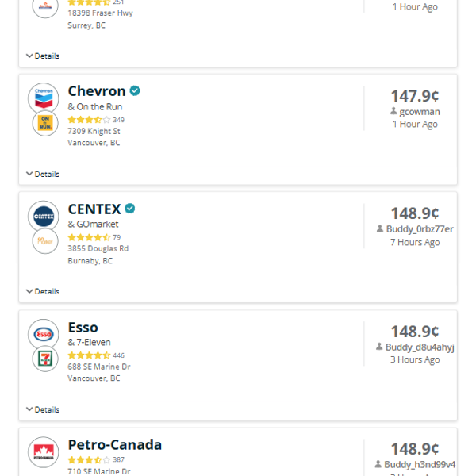
Task: Click the 7-Eleven logo icon
Action: tap(45, 359)
